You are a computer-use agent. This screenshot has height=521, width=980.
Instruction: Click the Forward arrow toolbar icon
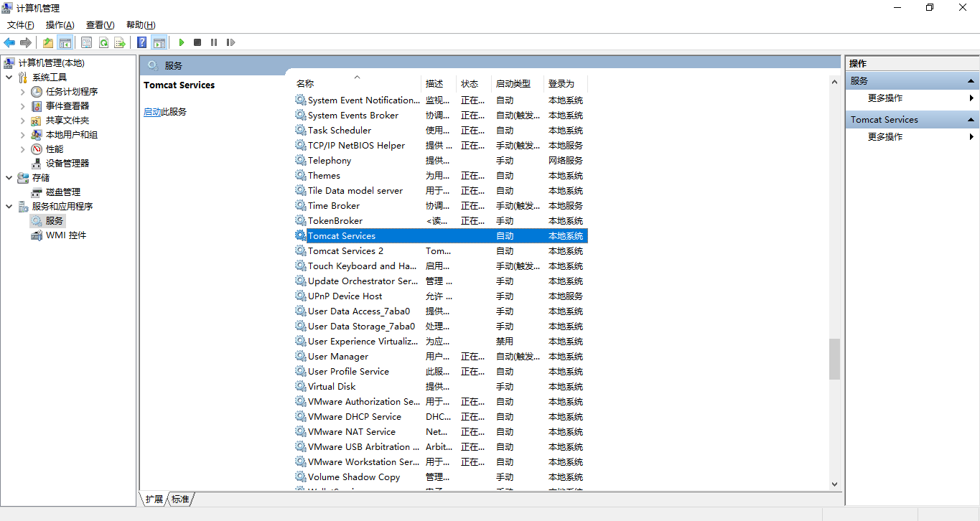pos(26,42)
